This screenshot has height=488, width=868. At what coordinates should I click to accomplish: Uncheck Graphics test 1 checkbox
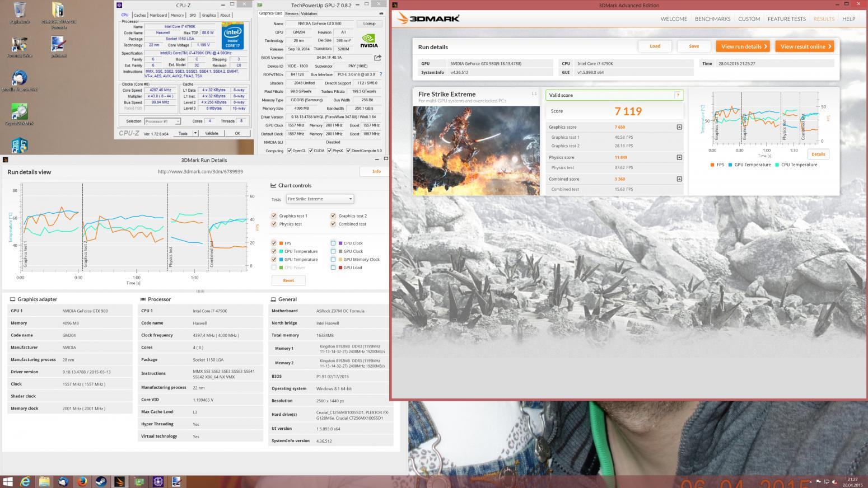coord(274,216)
